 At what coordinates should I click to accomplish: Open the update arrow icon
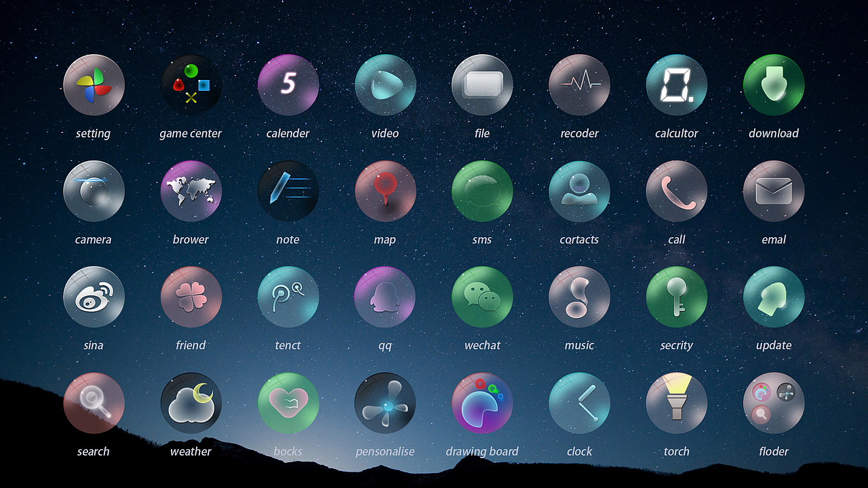tap(774, 297)
